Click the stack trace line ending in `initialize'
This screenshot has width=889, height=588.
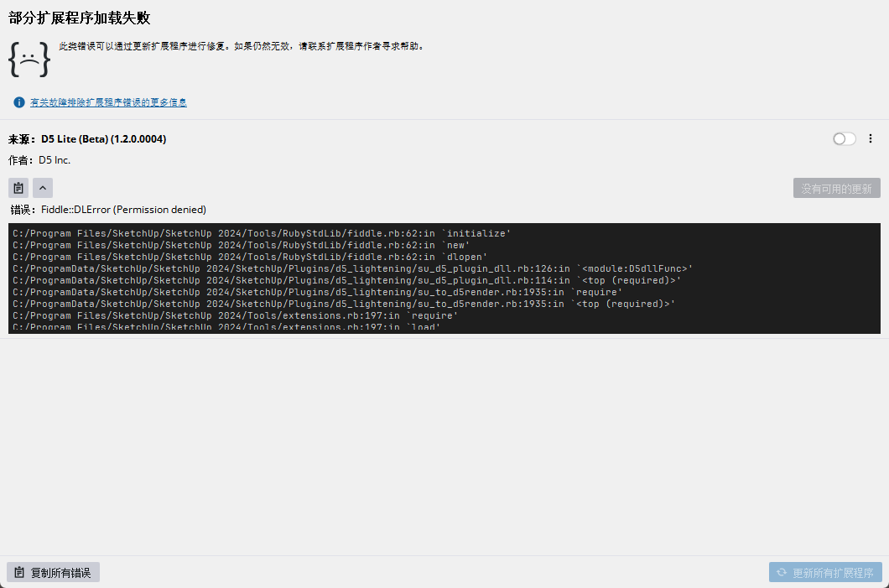tap(262, 233)
